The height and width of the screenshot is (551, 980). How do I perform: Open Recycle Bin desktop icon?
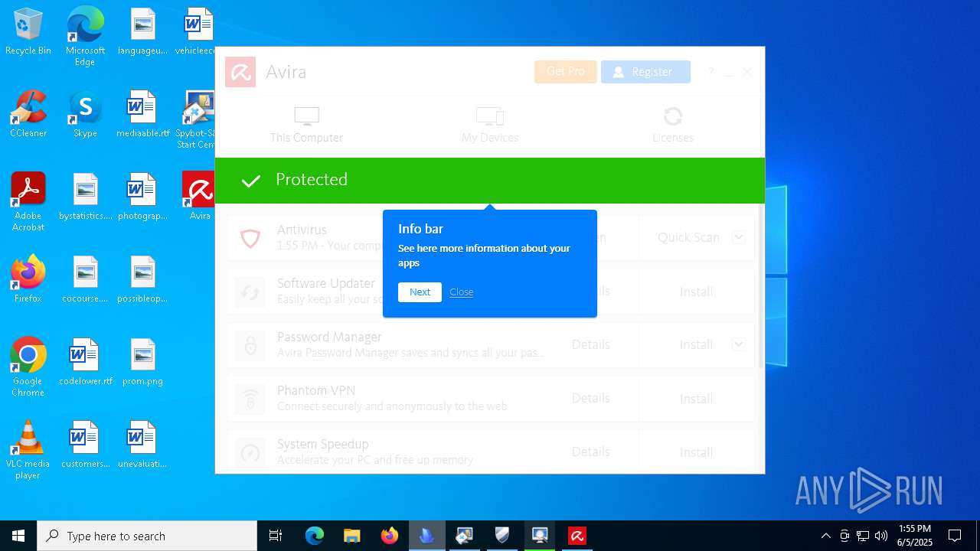28,32
